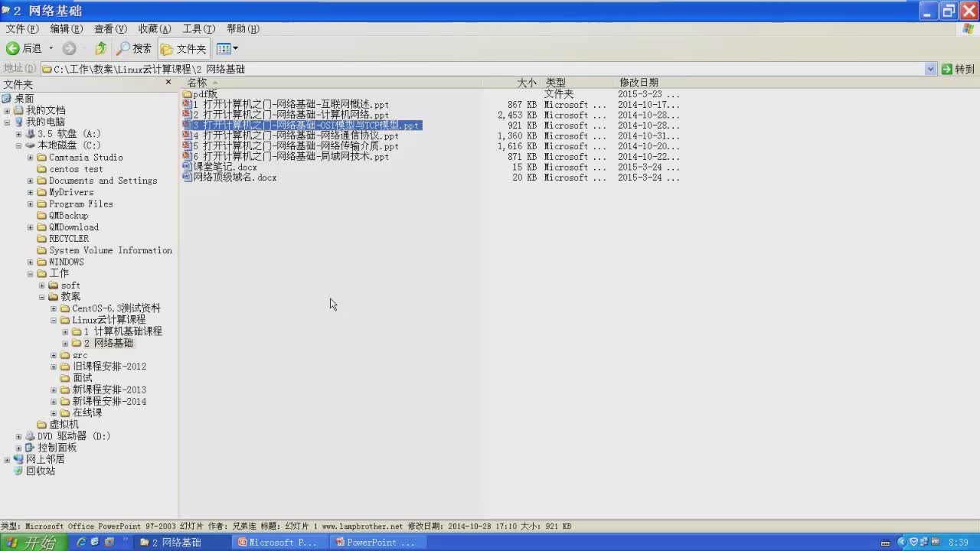This screenshot has height=551, width=980.
Task: Click the 2014-10-31 date cell
Action: [648, 135]
